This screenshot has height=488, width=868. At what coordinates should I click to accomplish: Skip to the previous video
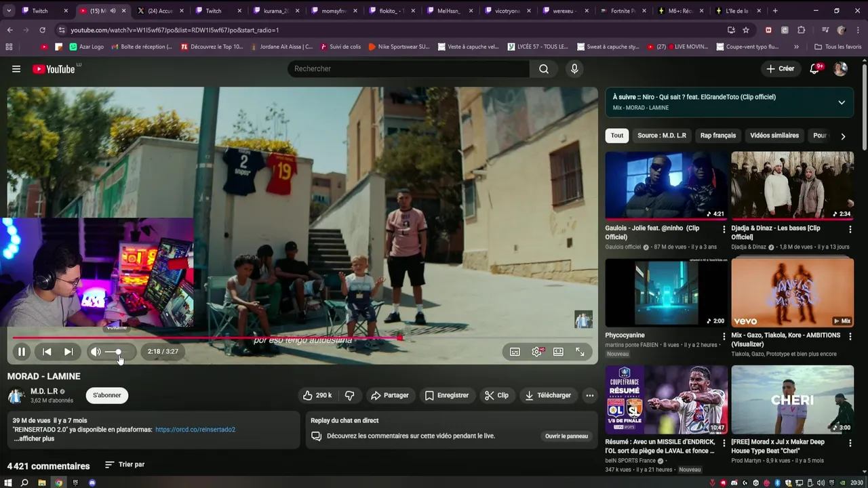tap(47, 352)
